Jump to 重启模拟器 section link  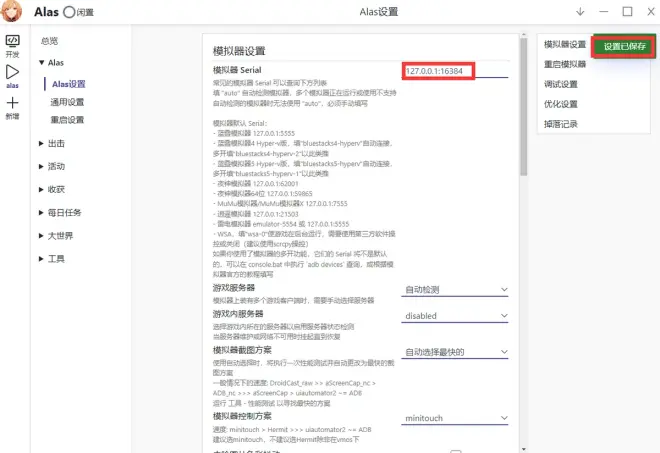[565, 64]
